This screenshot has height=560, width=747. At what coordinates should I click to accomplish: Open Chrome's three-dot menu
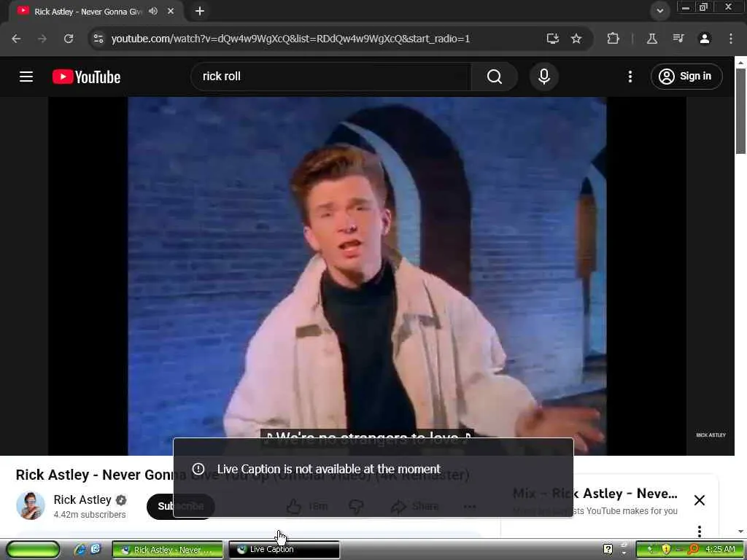(731, 39)
